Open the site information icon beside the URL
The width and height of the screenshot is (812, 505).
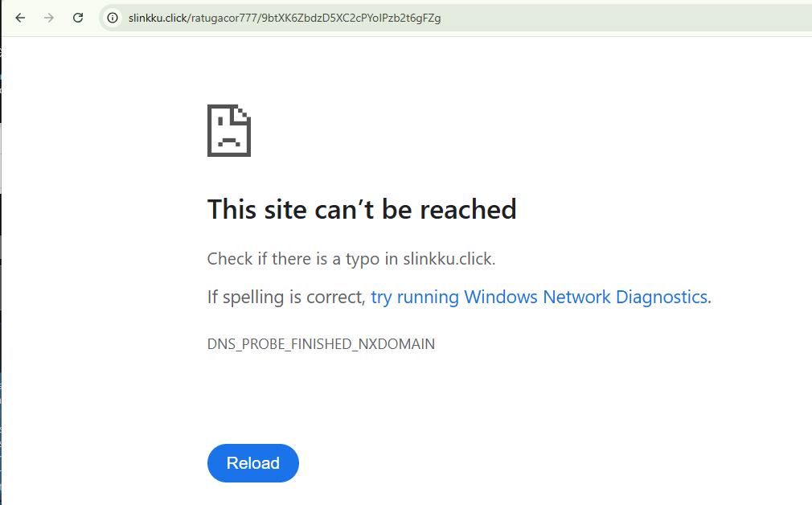click(113, 18)
